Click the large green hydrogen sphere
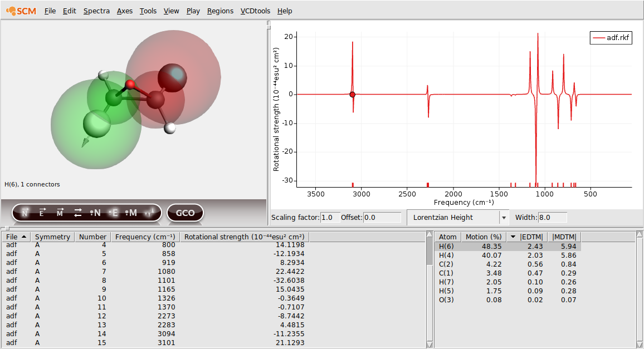The height and width of the screenshot is (349, 644). tap(96, 124)
